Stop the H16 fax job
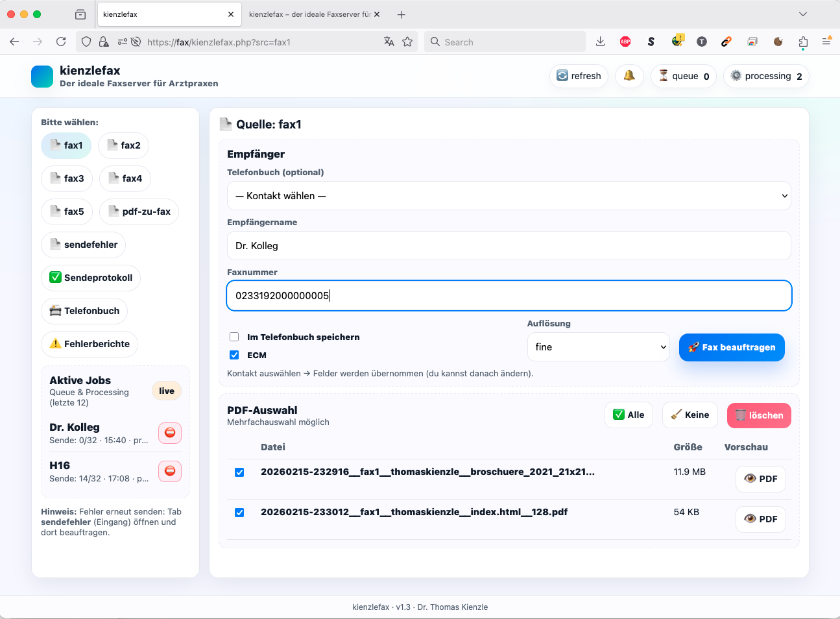This screenshot has height=619, width=840. click(170, 471)
